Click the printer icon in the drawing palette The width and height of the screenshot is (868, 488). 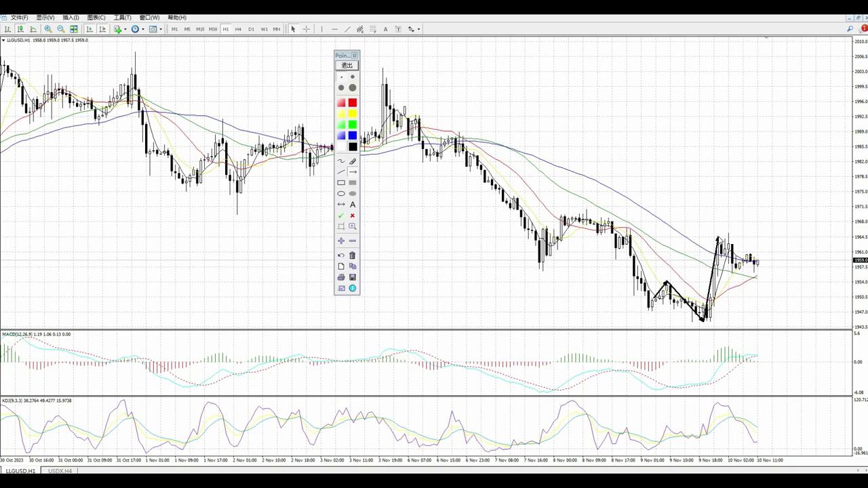point(341,277)
